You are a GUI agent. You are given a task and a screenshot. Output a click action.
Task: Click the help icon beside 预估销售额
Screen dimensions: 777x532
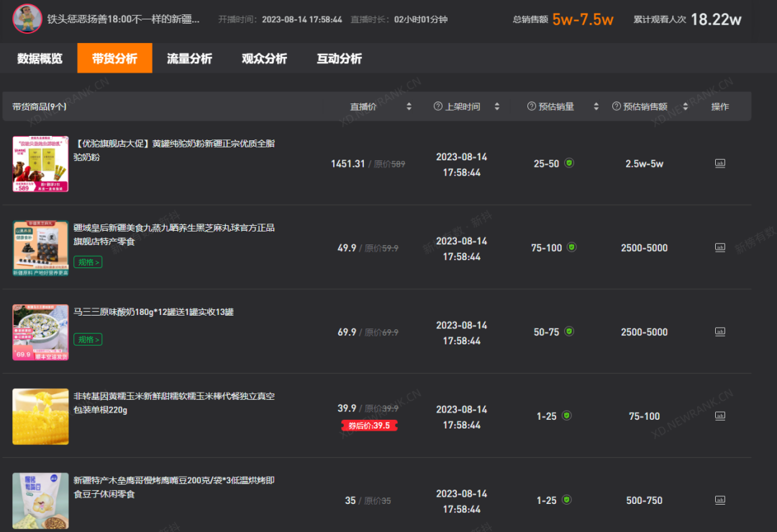click(x=617, y=106)
